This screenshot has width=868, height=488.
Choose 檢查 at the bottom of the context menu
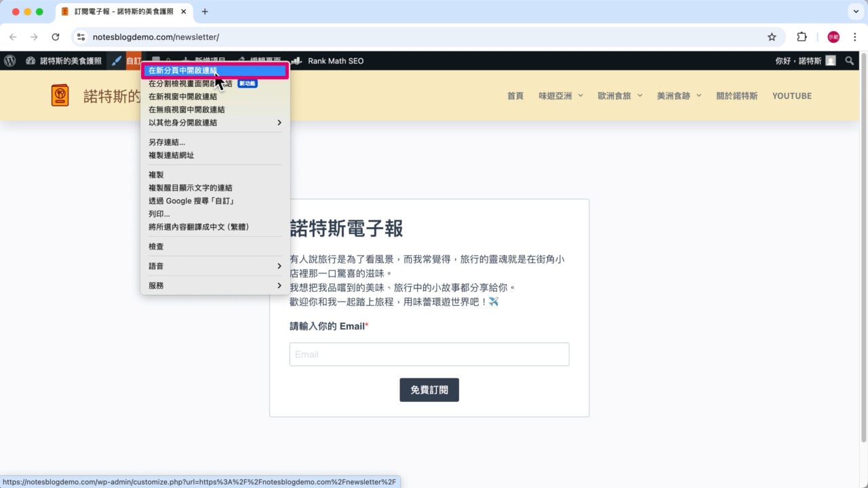click(x=156, y=246)
